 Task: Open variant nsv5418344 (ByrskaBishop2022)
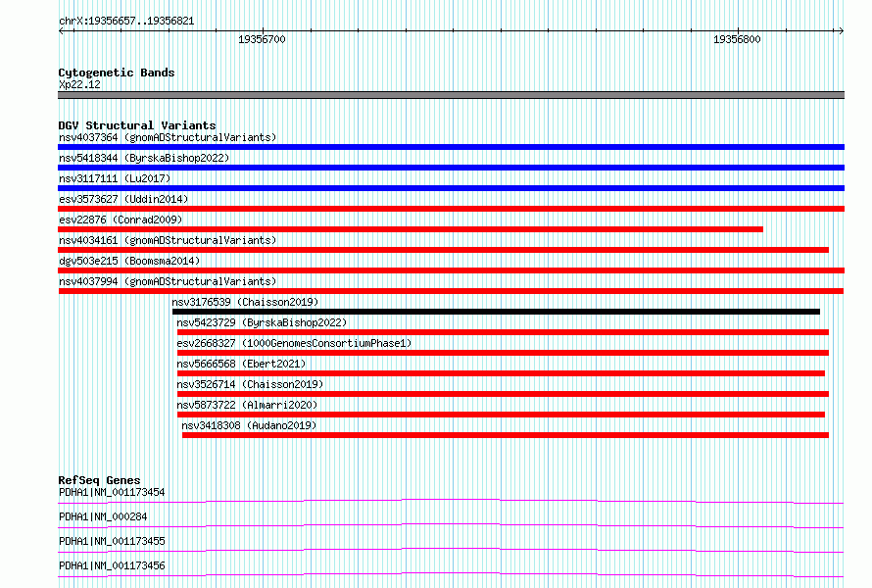144,158
